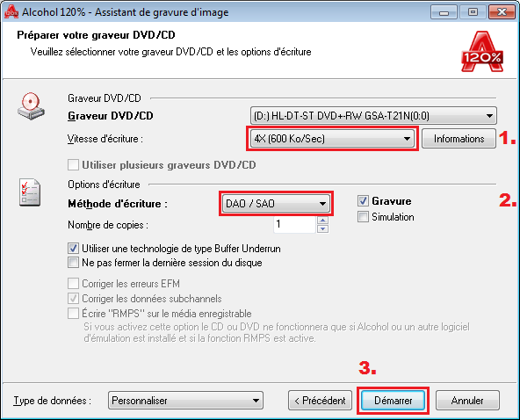This screenshot has width=520, height=420.
Task: Open the Vitesse d'écriture speed dropdown
Action: (332, 138)
